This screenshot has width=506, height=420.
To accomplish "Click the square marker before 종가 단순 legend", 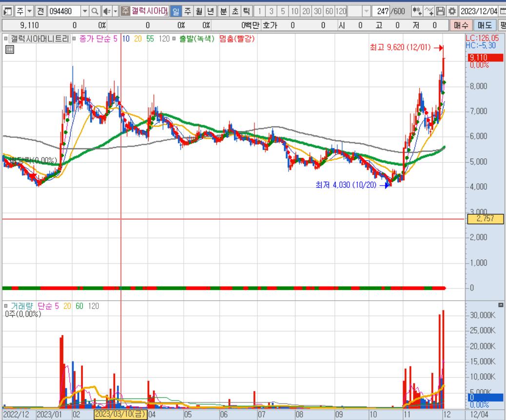I will (74, 38).
